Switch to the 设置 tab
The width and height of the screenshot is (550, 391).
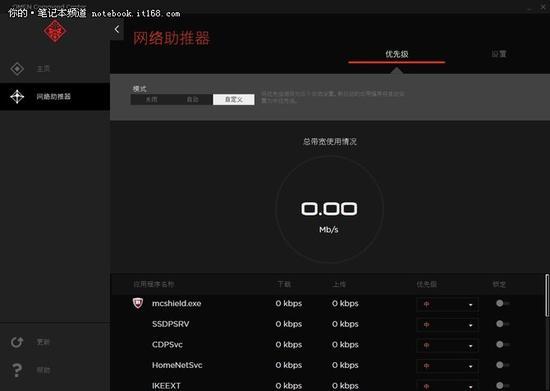[x=499, y=54]
